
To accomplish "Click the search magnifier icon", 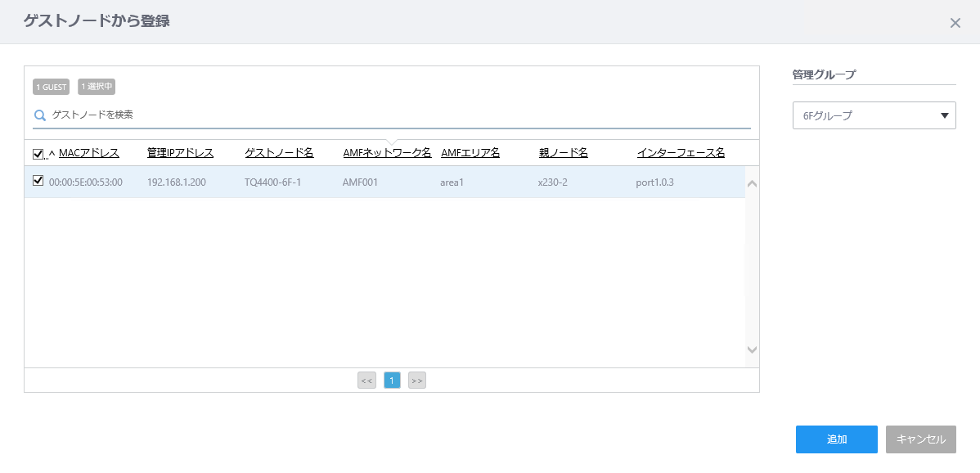I will point(40,115).
